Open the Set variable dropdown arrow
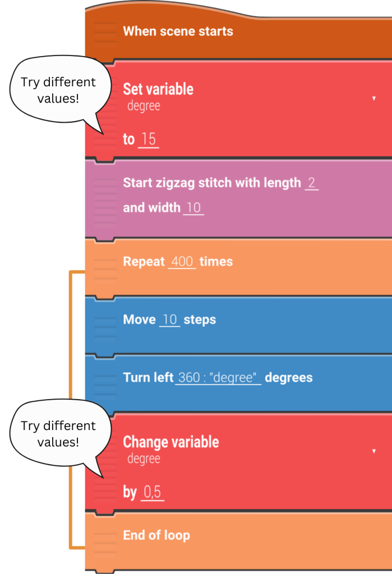This screenshot has height=574, width=392. click(374, 99)
